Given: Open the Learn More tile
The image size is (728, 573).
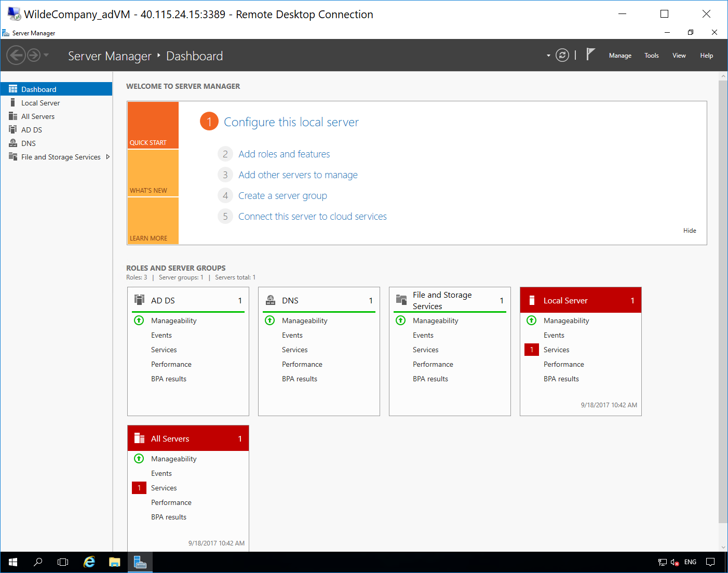Looking at the screenshot, I should click(x=153, y=221).
